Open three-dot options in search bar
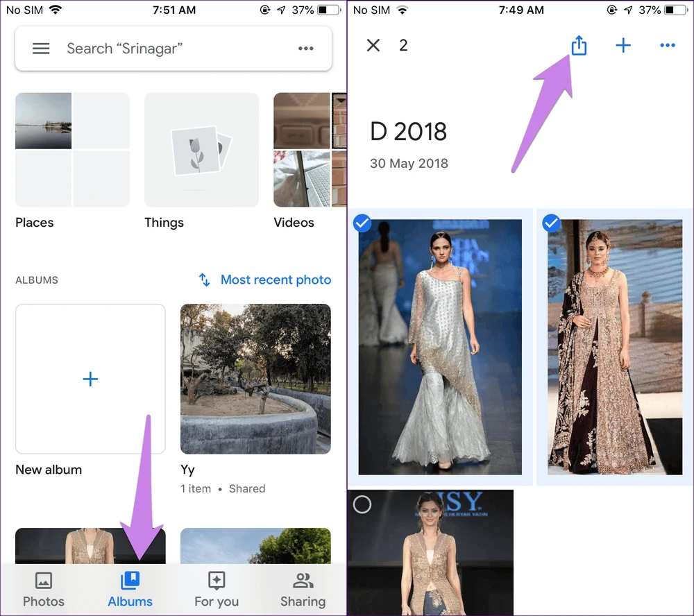This screenshot has height=616, width=694. point(306,49)
